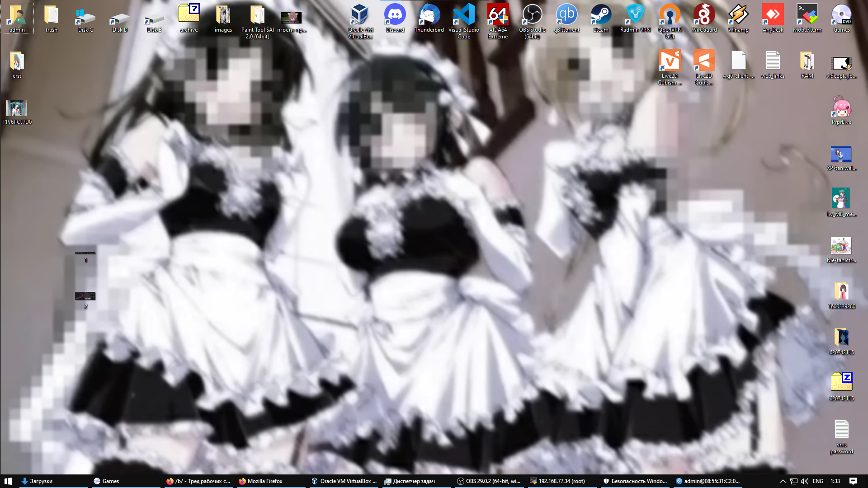This screenshot has height=488, width=868.
Task: Launch OBS Studio (64bit) desktop shortcut
Action: 533,21
